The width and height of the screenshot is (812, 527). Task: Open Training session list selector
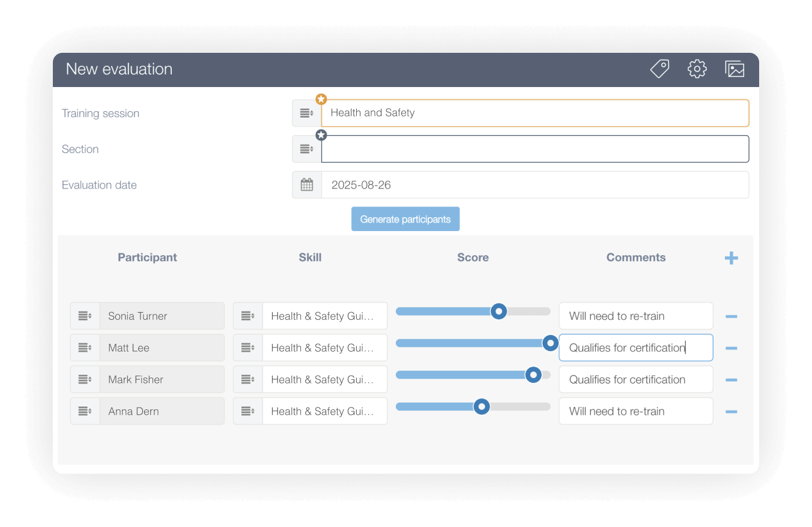[x=307, y=113]
